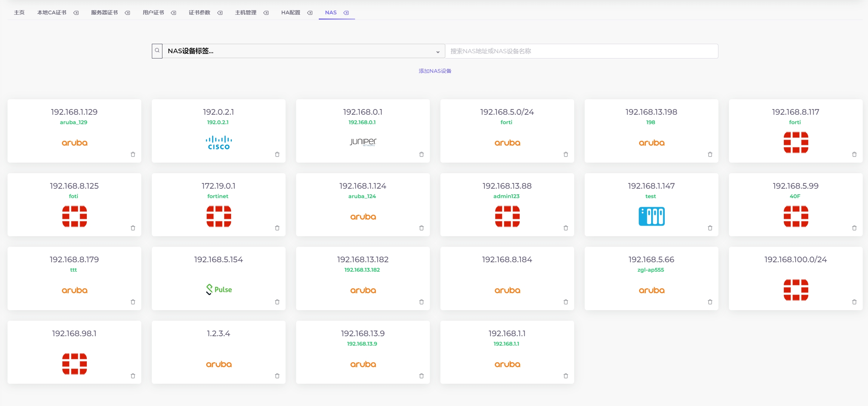Close the NAS tab

coord(346,13)
